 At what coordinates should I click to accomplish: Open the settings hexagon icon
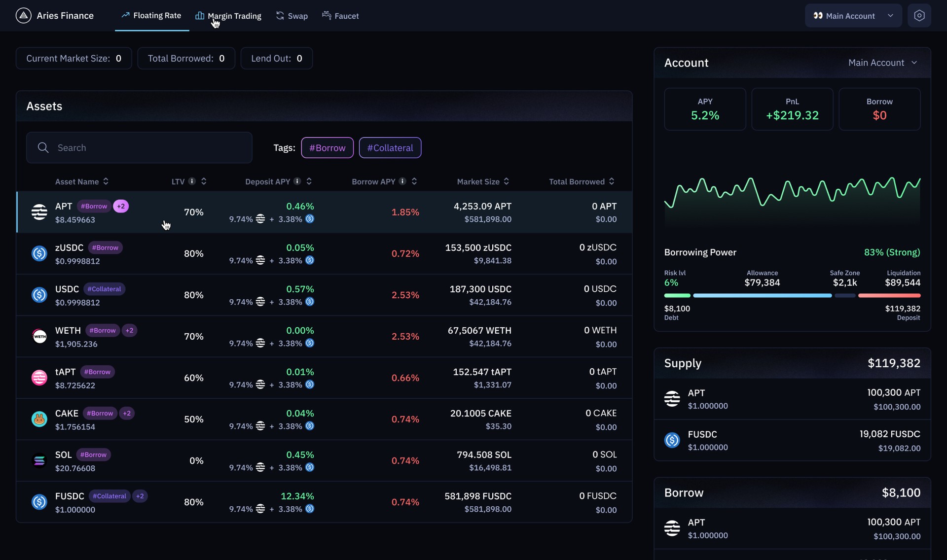919,16
